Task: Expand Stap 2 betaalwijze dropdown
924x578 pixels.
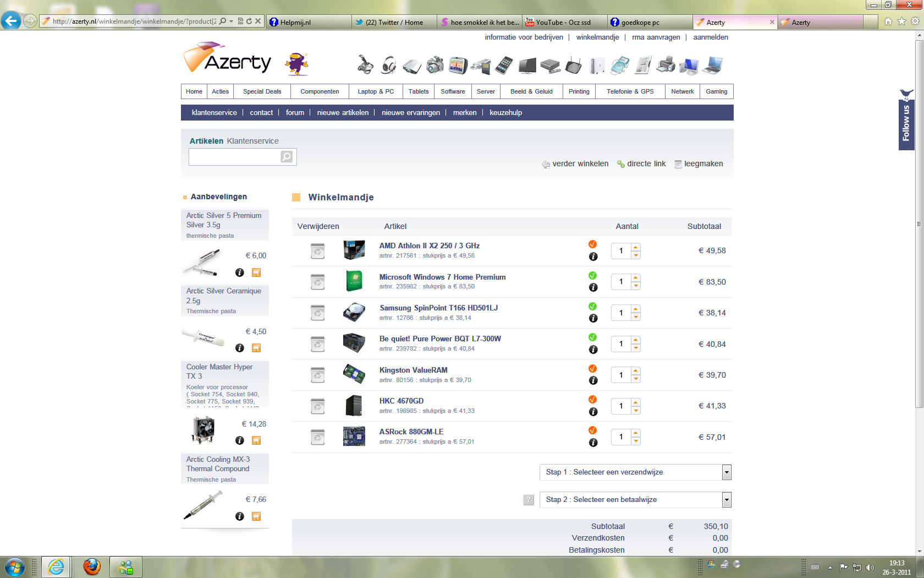Action: tap(727, 500)
